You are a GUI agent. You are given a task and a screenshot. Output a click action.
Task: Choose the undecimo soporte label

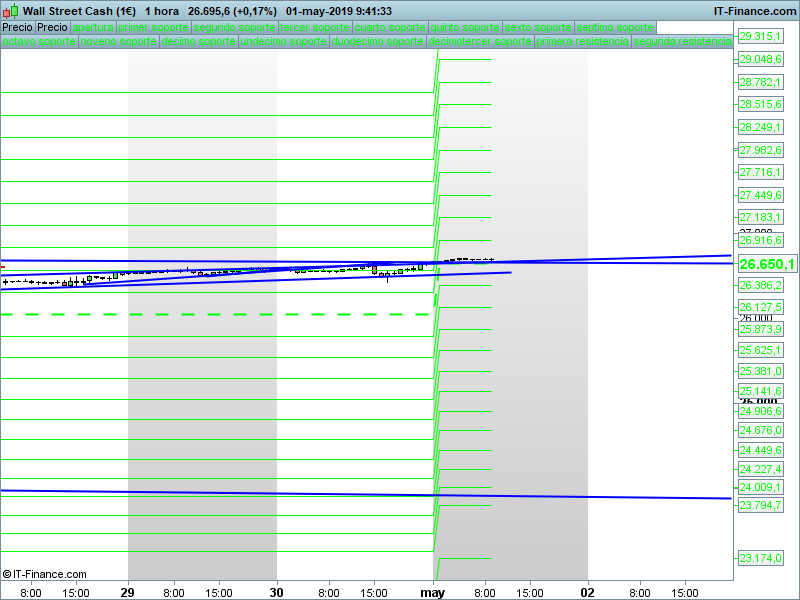pyautogui.click(x=284, y=41)
